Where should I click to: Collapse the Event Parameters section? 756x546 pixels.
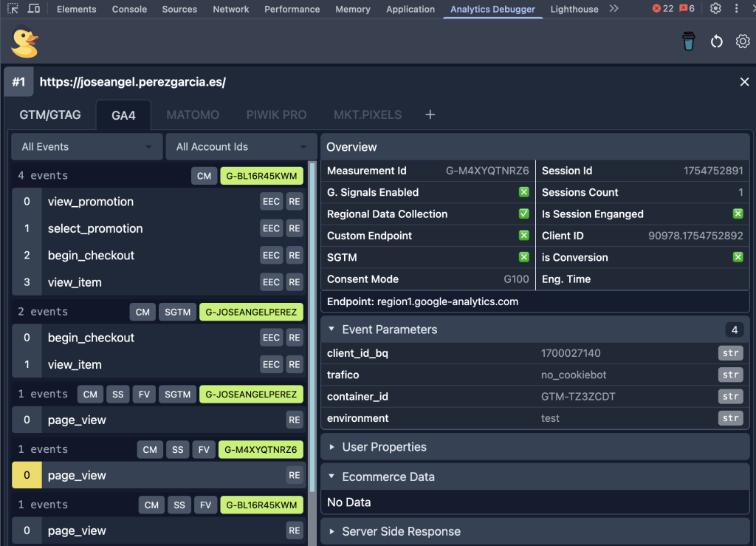click(535, 330)
